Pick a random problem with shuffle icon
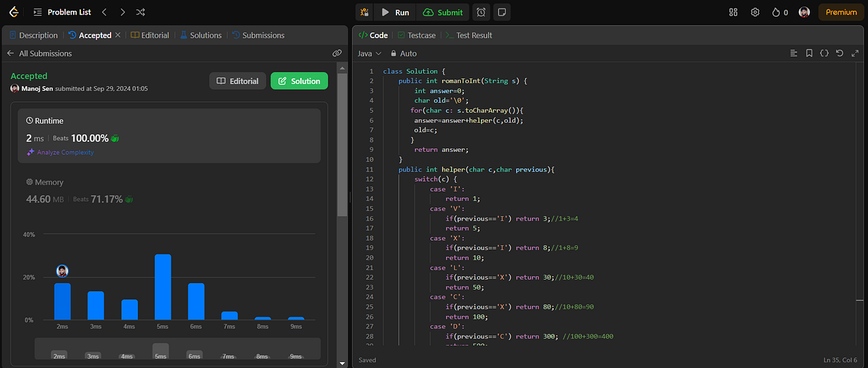 point(140,12)
